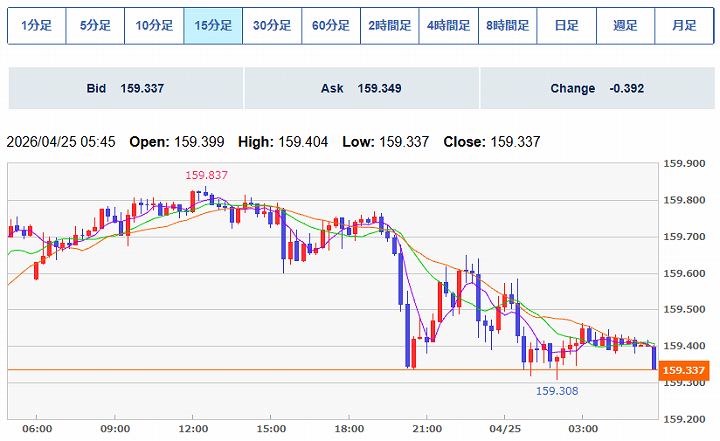Viewport: 720px width, 441px height.
Task: Click the 21:00 time axis label
Action: [427, 428]
